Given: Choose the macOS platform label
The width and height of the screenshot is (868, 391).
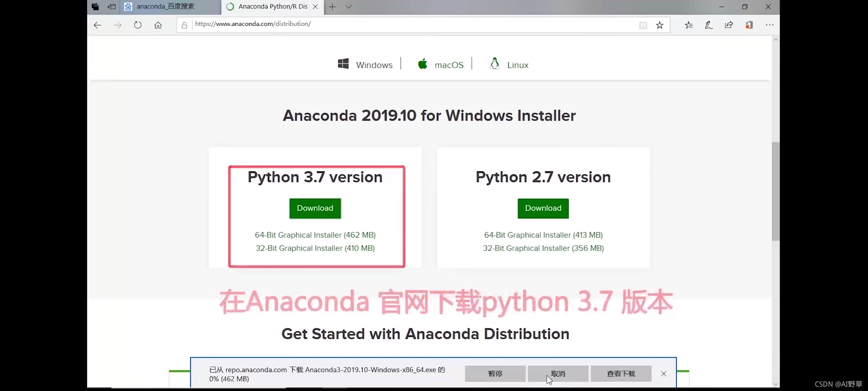Looking at the screenshot, I should (449, 65).
